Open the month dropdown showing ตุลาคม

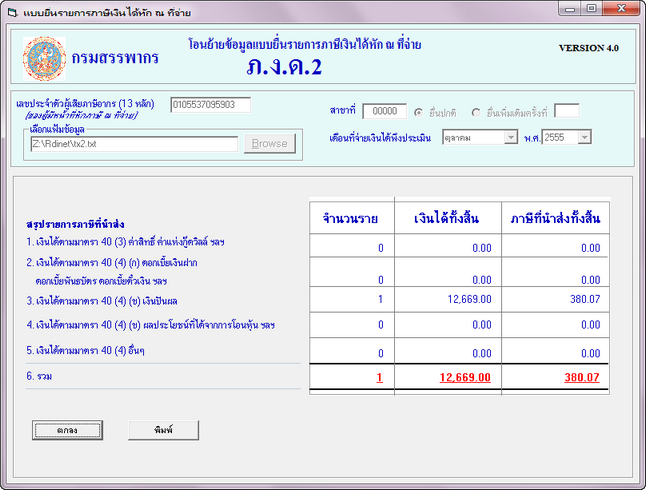coord(511,137)
